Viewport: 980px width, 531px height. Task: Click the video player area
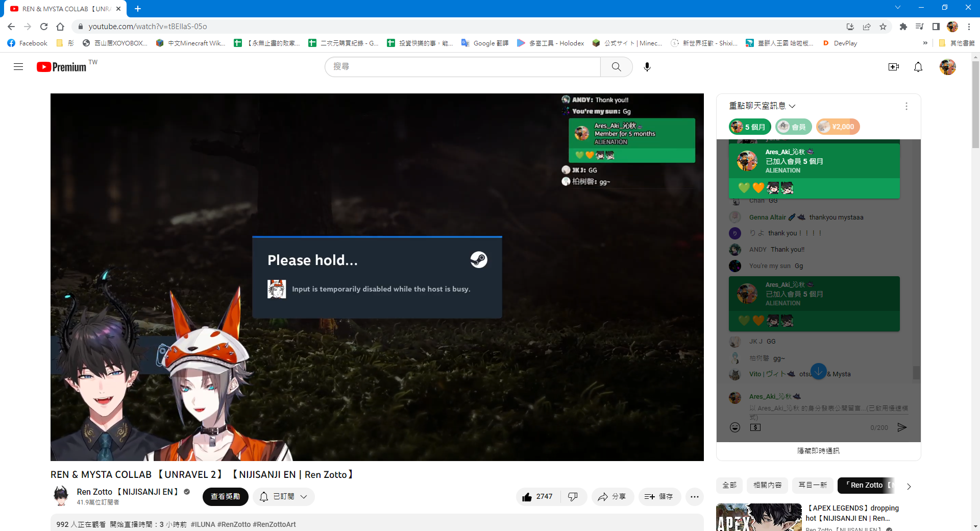pos(377,277)
